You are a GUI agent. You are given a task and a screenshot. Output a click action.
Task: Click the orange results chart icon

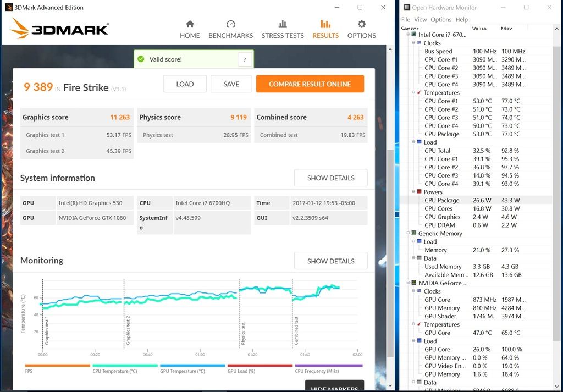(x=325, y=24)
